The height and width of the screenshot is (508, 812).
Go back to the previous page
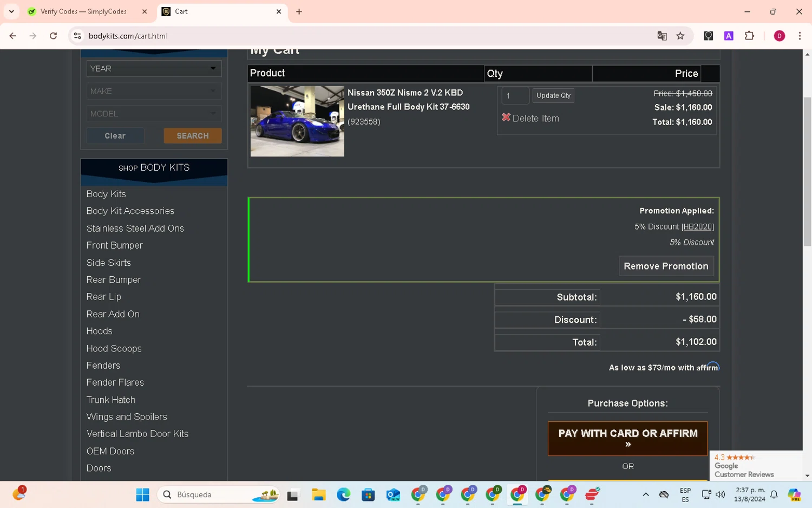(13, 36)
